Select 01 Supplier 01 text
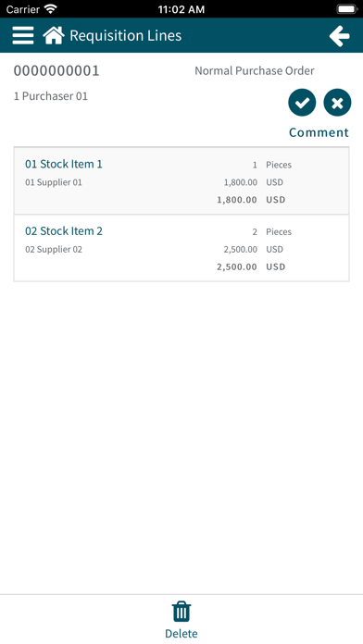Image resolution: width=363 pixels, height=644 pixels. click(x=54, y=182)
